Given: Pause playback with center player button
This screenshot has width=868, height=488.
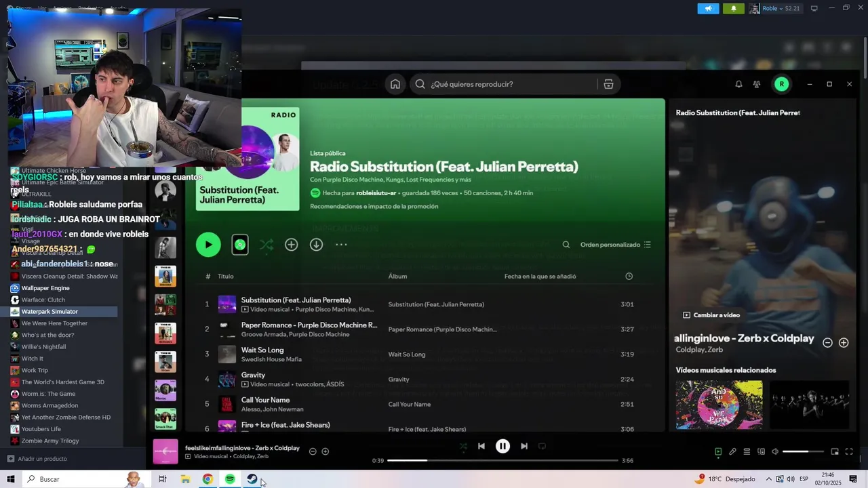Looking at the screenshot, I should 502,446.
